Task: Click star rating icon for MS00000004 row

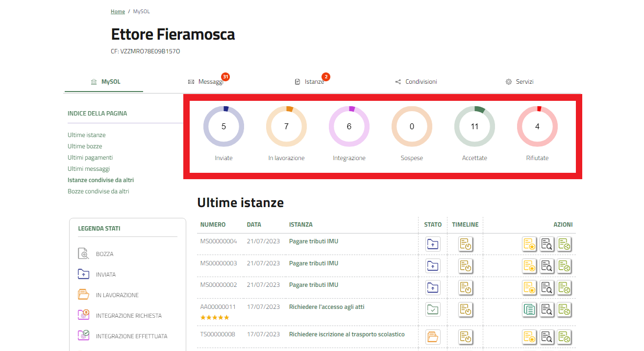Action: 529,244
